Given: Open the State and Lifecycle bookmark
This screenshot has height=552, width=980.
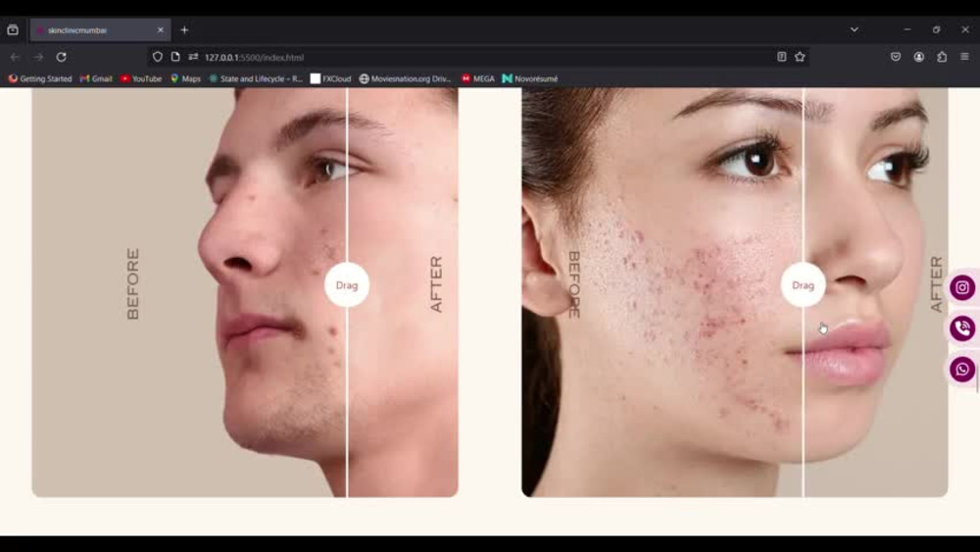Looking at the screenshot, I should tap(256, 78).
